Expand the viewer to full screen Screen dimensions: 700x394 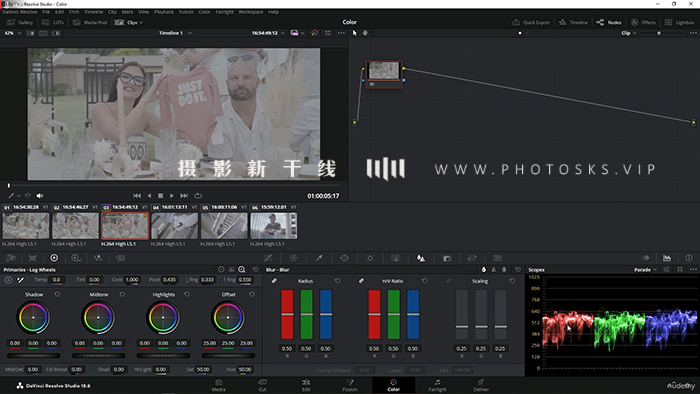[328, 33]
